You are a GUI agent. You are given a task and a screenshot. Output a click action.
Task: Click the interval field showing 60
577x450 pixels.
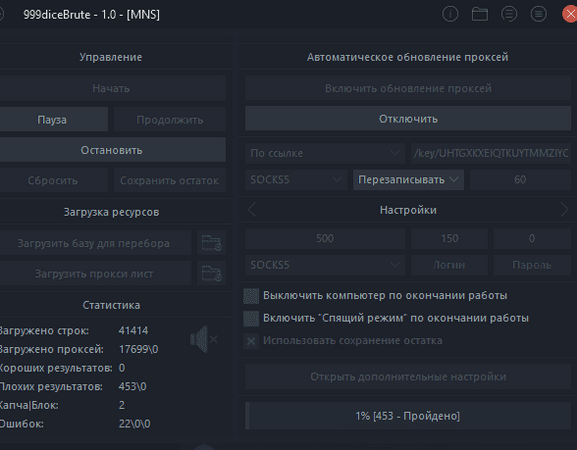coord(520,180)
